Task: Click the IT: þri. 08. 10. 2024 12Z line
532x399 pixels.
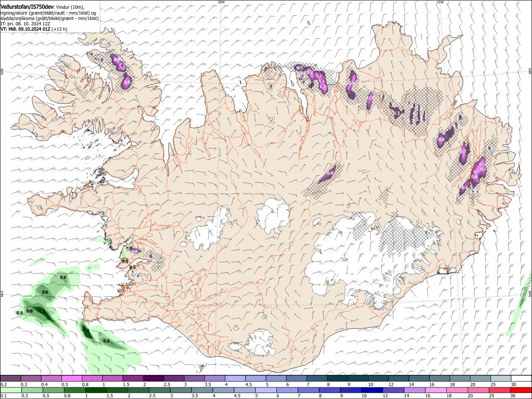Action: click(x=25, y=24)
